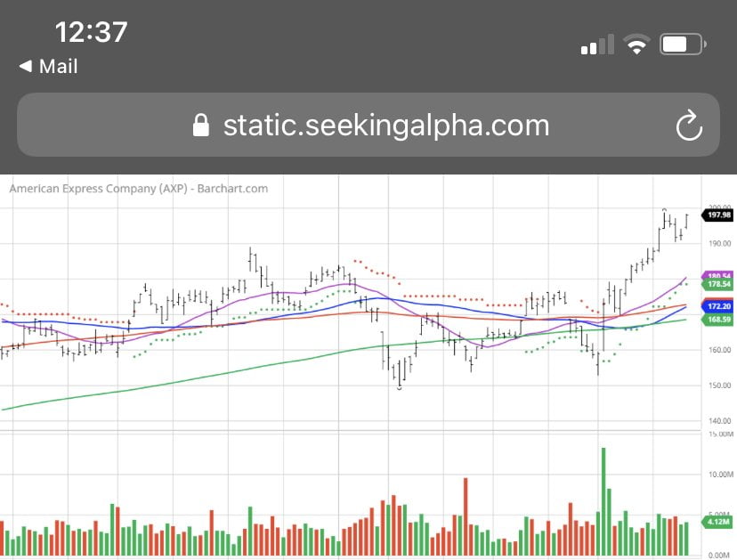This screenshot has height=560, width=737.
Task: Tap the static.seekingalpha.com address bar
Action: (x=386, y=125)
